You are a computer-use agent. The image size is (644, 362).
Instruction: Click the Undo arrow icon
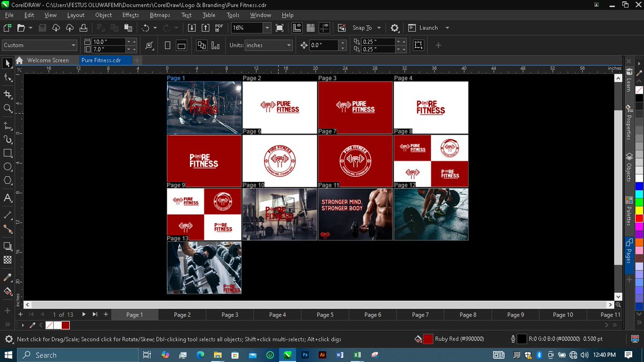click(x=145, y=28)
